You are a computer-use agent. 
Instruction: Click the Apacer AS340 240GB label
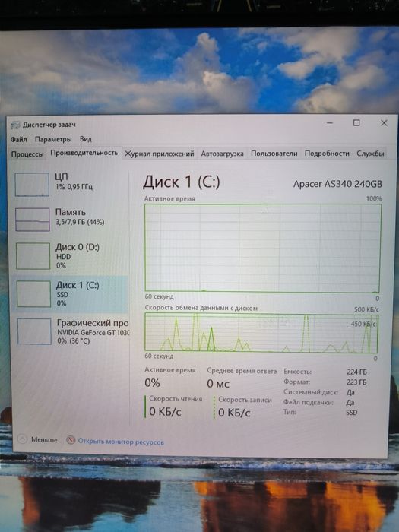pyautogui.click(x=337, y=184)
